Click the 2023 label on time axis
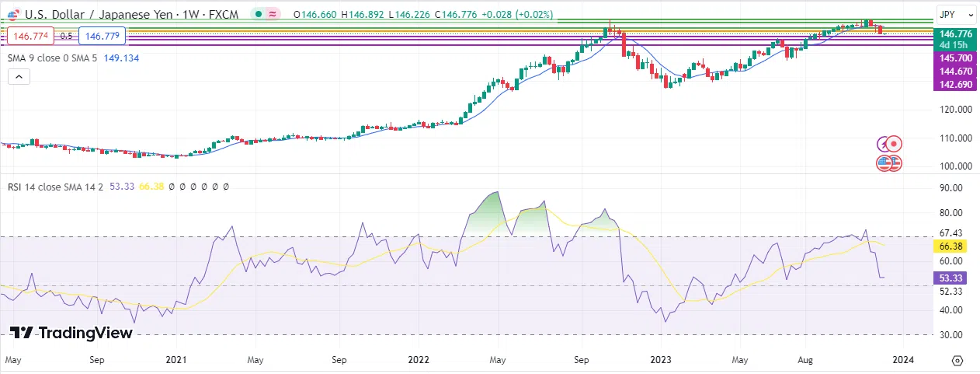Image resolution: width=980 pixels, height=374 pixels. pos(661,360)
